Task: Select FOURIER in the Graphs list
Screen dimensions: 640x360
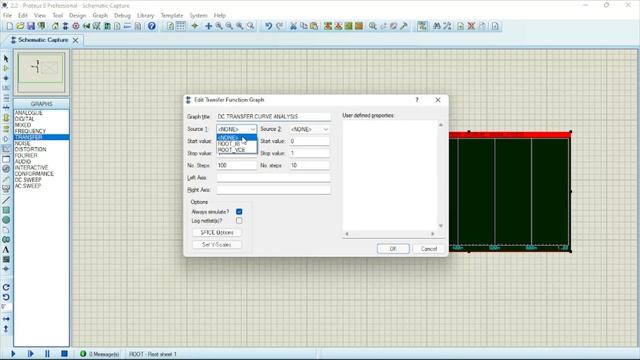Action: (x=26, y=156)
